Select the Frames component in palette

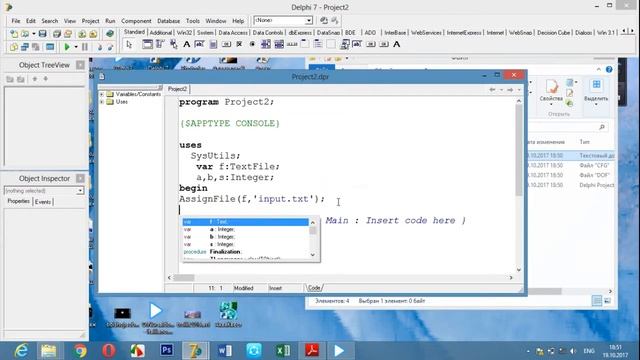147,44
